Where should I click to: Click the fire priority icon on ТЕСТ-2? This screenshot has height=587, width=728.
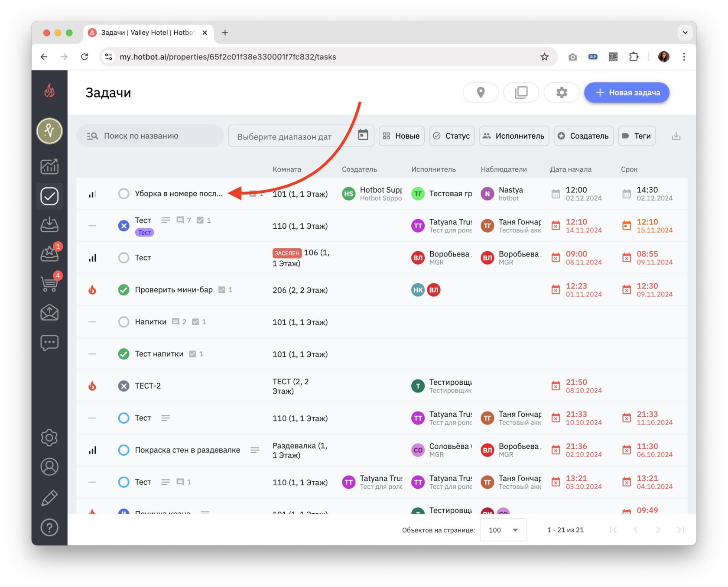92,386
